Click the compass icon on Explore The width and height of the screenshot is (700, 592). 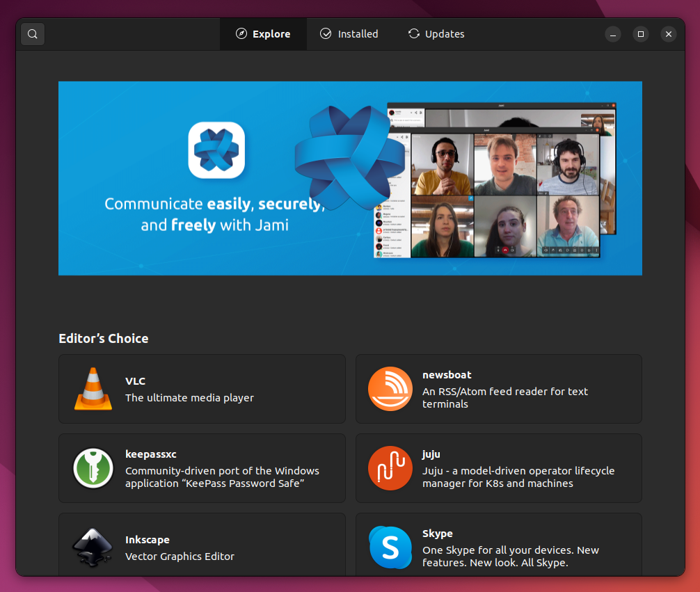click(241, 34)
